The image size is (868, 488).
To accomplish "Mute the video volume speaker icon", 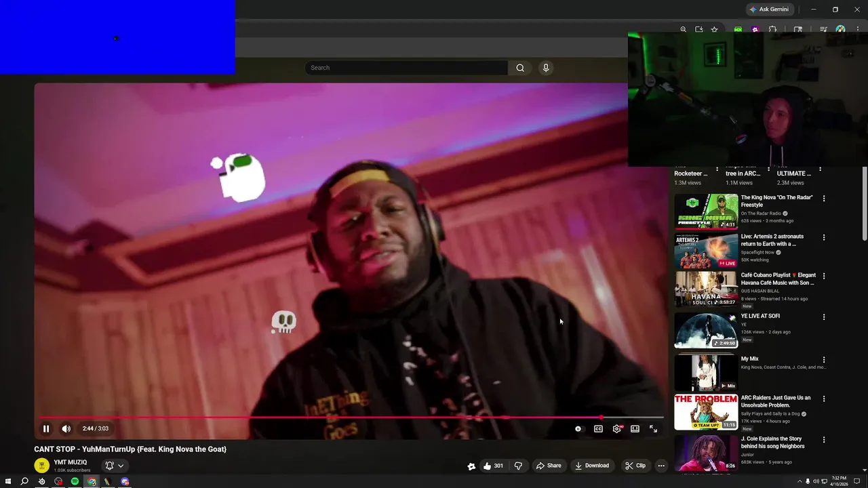I will (x=66, y=428).
